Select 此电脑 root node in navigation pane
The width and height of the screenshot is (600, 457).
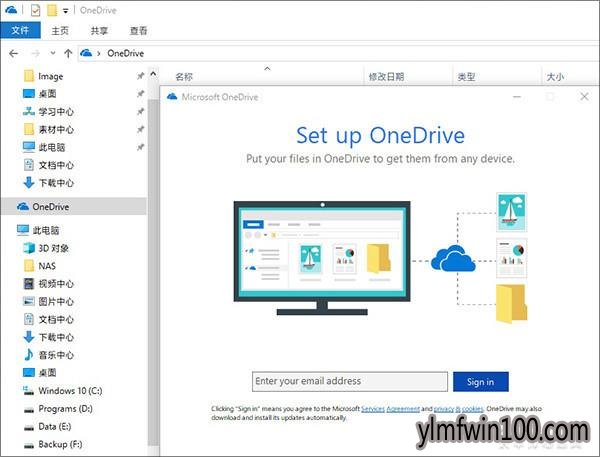tap(38, 230)
